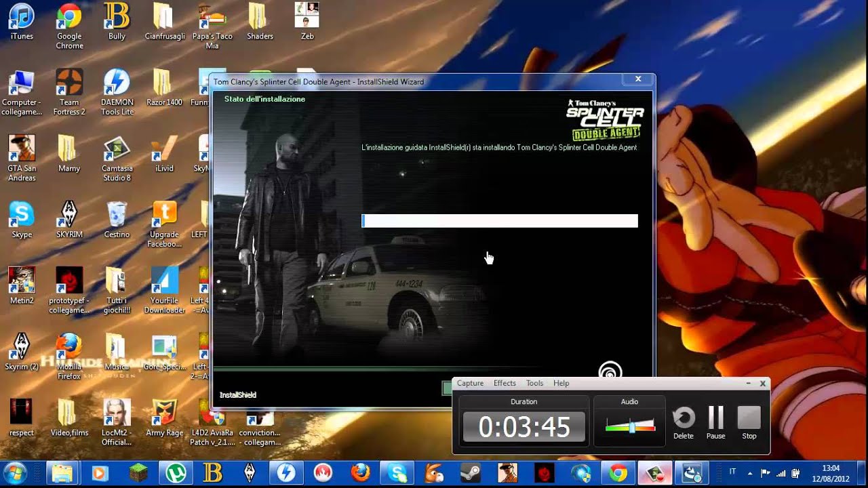Delete the current recording
Screen dimensions: 868x488
[684, 423]
